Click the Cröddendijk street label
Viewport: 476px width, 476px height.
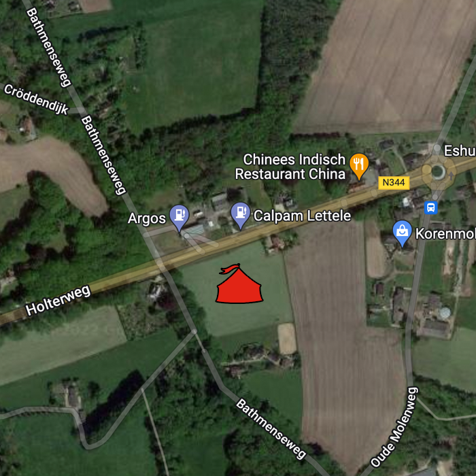(x=36, y=99)
